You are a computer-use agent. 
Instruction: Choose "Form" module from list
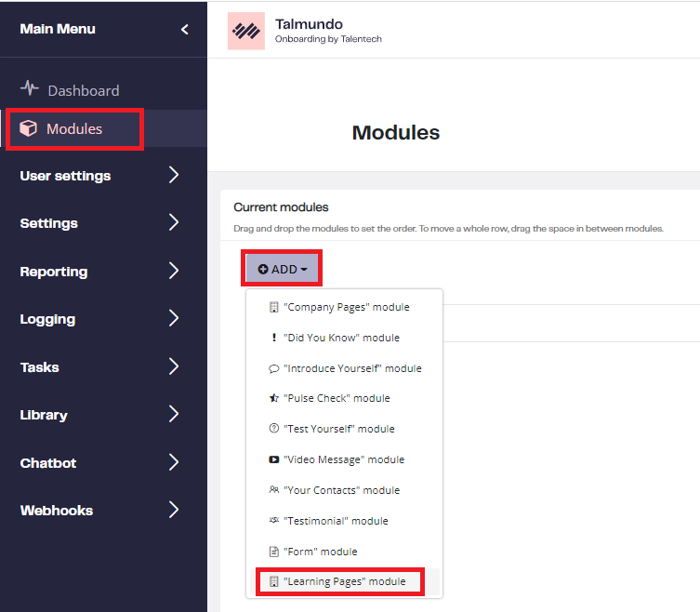pos(344,552)
